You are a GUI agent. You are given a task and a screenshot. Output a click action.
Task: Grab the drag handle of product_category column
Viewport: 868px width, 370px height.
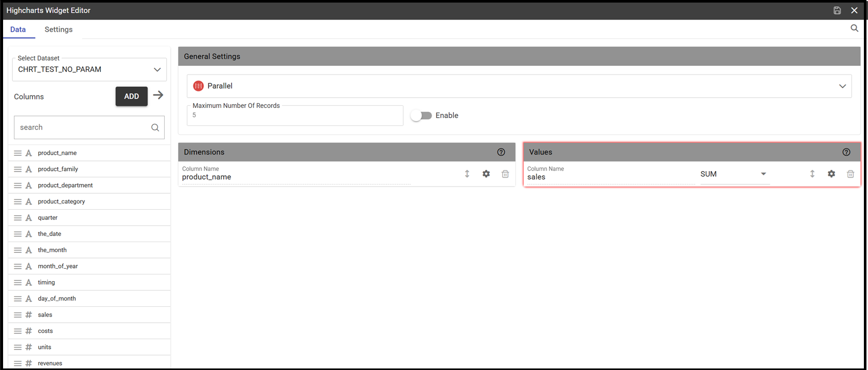click(17, 201)
